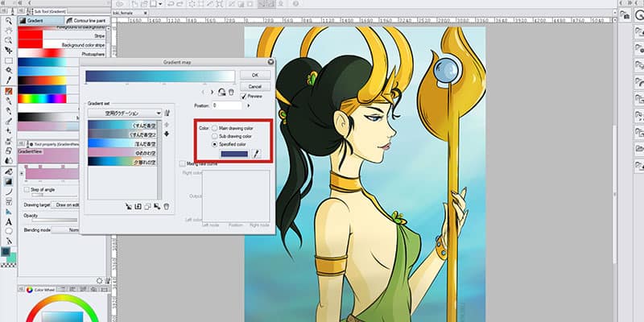
Task: Switch to Contour line paint tab
Action: (x=86, y=21)
